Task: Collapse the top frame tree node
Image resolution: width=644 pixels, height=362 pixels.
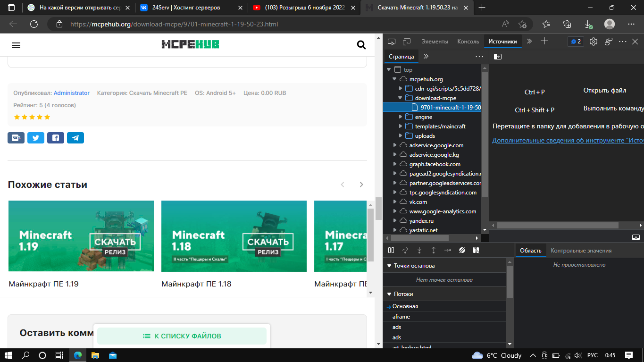Action: point(389,70)
